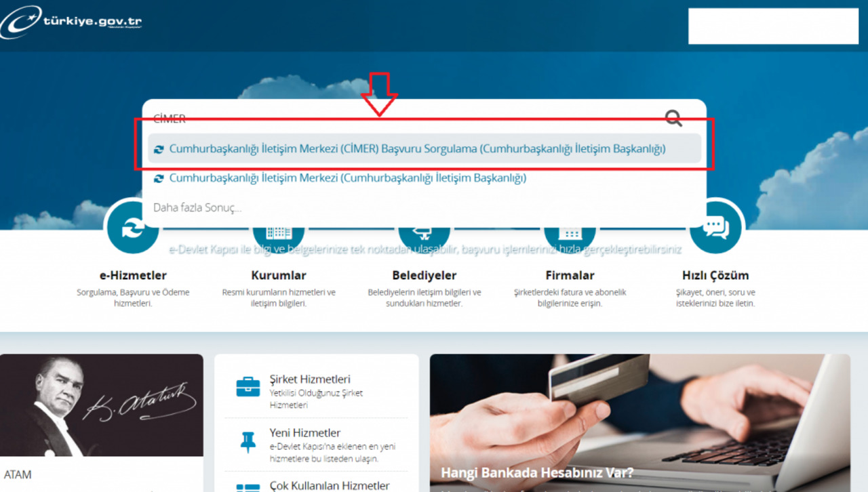Click the Hangi Bankada Hesabınız Var banner
The image size is (868, 492).
640,423
